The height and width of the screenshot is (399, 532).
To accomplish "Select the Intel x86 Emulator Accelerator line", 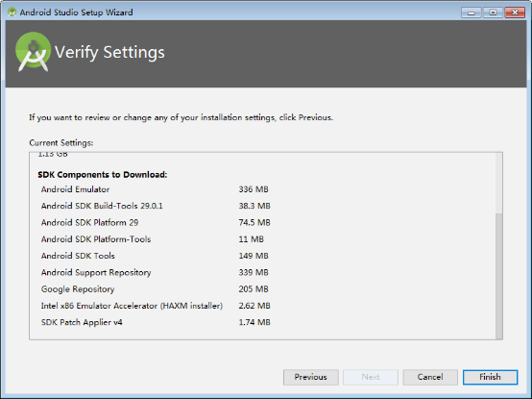I will point(132,306).
